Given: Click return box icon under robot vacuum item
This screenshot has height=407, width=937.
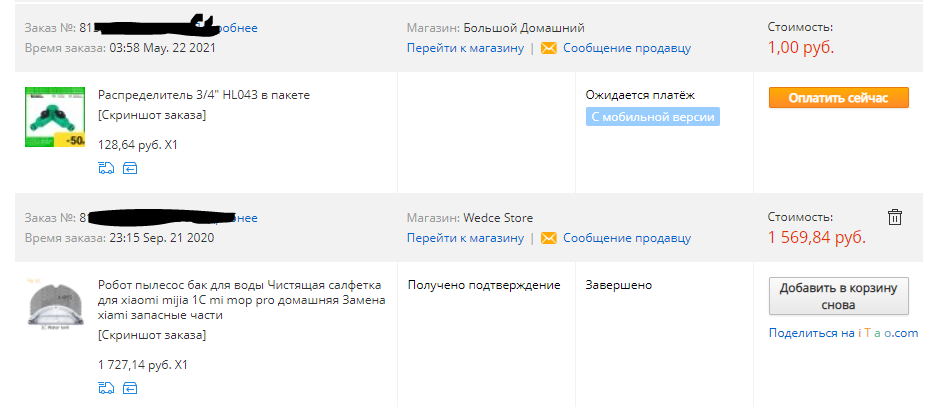Looking at the screenshot, I should coord(130,388).
